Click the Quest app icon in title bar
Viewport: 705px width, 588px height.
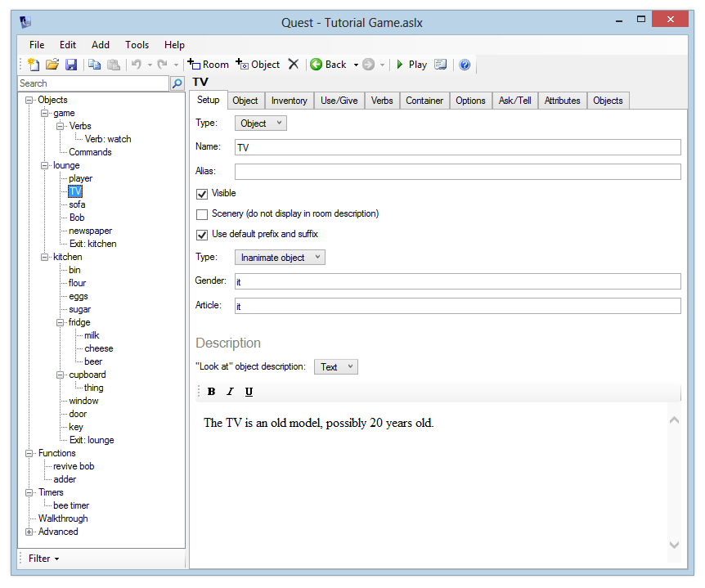[x=25, y=21]
